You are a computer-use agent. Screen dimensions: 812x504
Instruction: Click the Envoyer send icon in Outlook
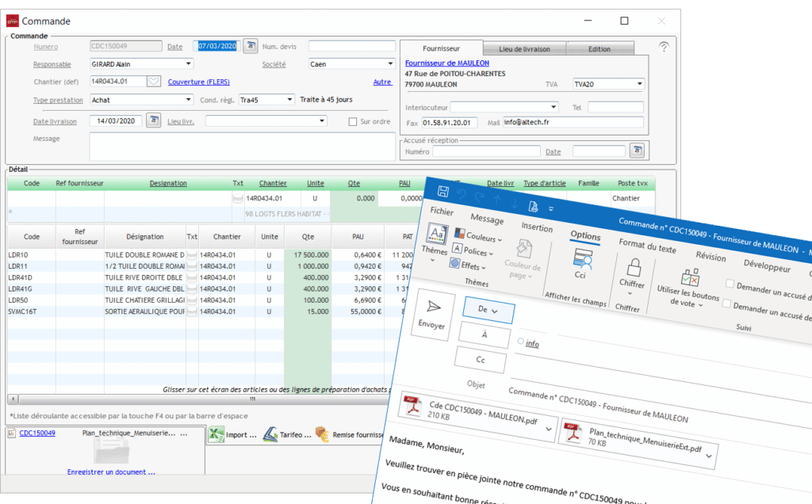coord(434,307)
